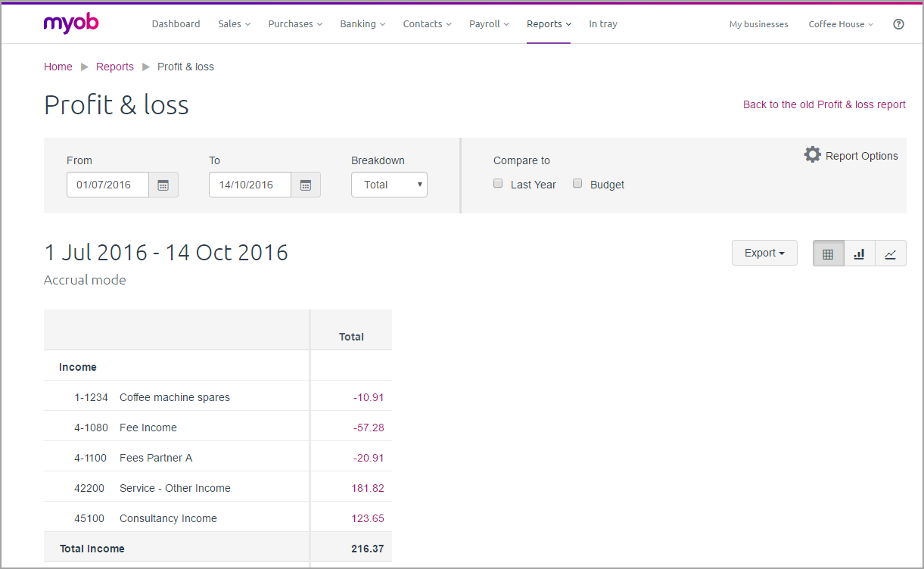Go to the Dashboard menu item
The height and width of the screenshot is (569, 924).
point(176,23)
